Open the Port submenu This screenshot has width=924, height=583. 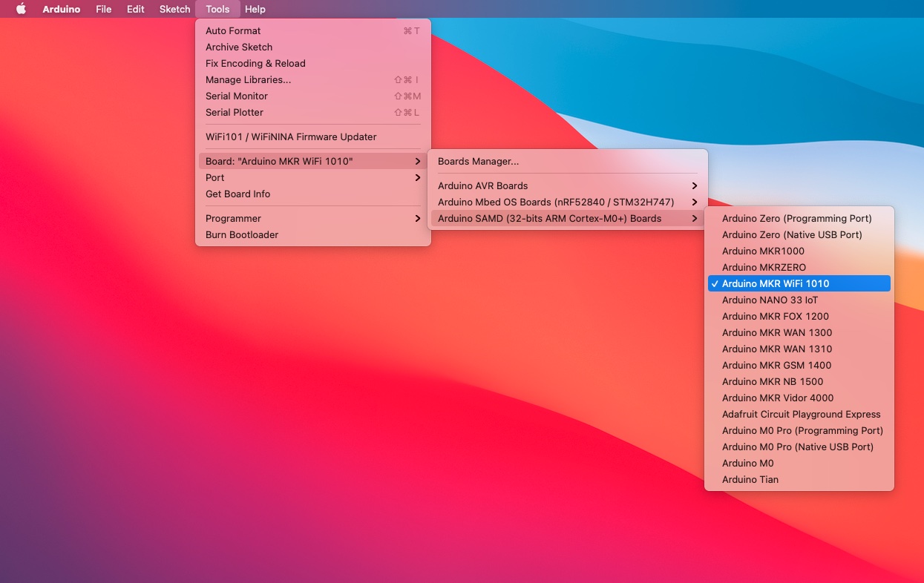[x=215, y=177]
